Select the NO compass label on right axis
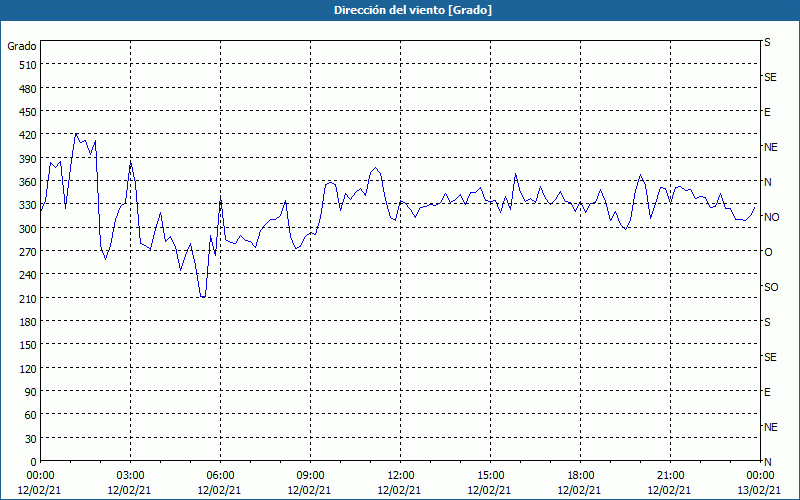This screenshot has height=500, width=800. (771, 217)
